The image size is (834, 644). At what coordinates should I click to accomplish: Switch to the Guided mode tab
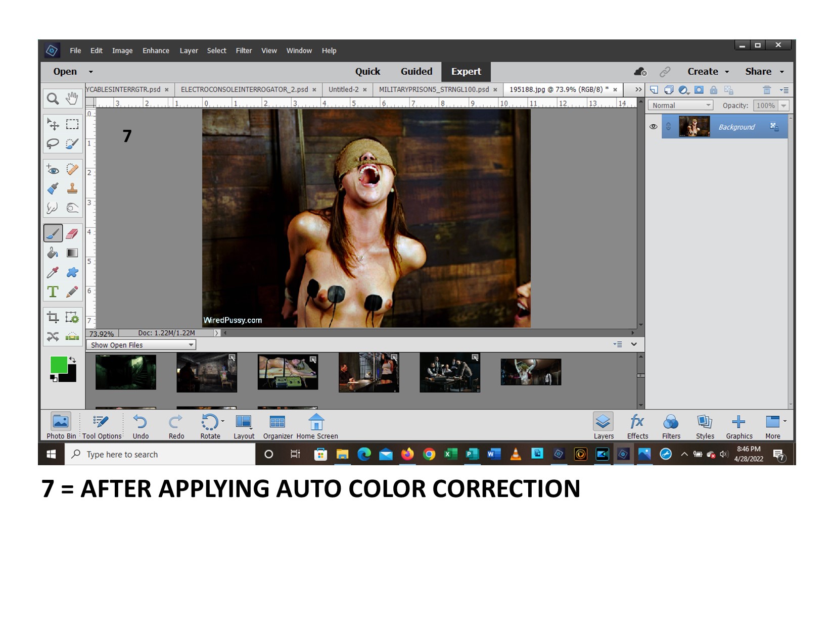[x=416, y=72]
